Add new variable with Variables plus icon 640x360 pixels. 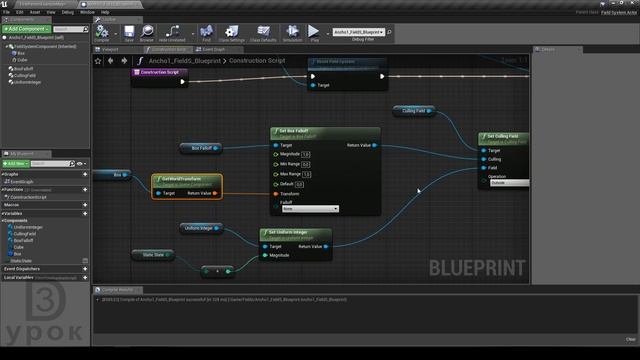pyautogui.click(x=85, y=213)
